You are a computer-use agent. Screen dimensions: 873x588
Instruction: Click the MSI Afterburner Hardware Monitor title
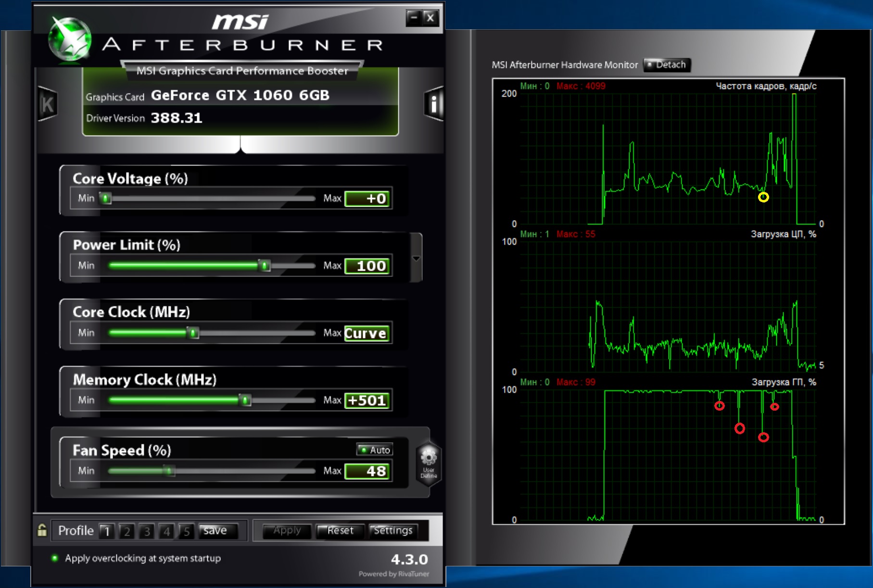565,65
